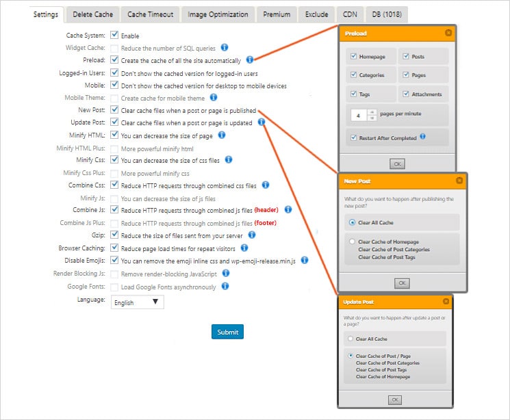Click the Submit button
Viewport: 510px width, 420px height.
click(227, 332)
